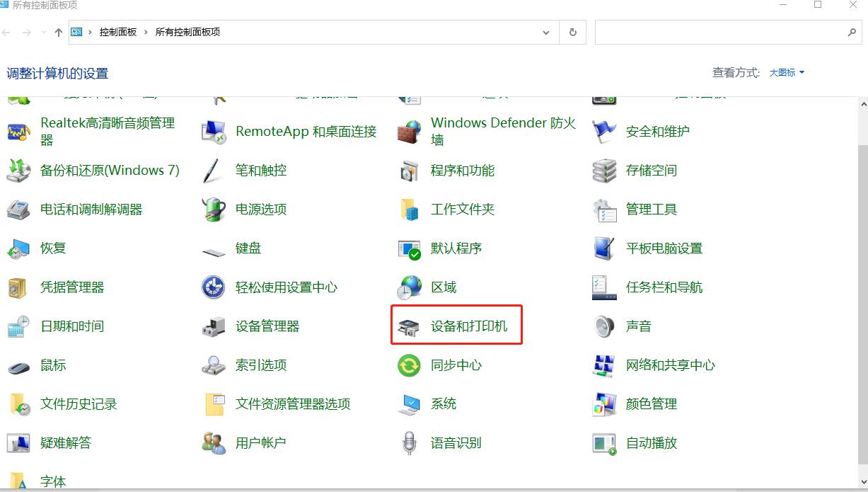The image size is (868, 492).
Task: Open the 大图标 view mode dropdown
Action: [x=785, y=71]
